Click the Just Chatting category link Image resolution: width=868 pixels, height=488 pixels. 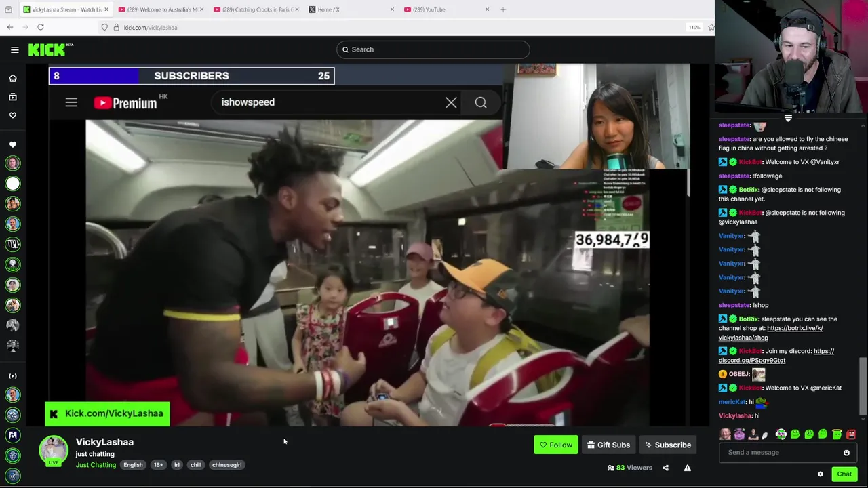coord(96,465)
